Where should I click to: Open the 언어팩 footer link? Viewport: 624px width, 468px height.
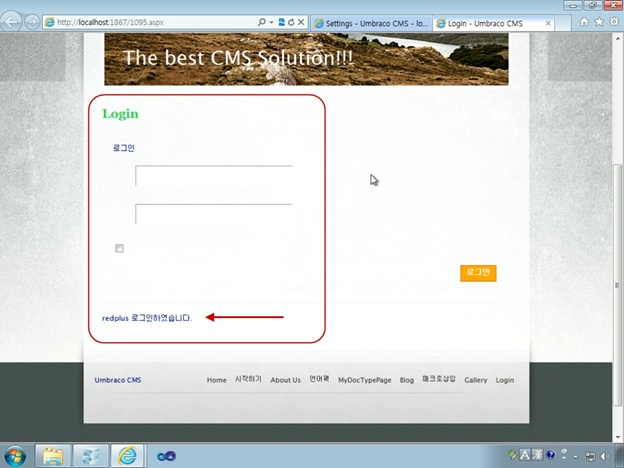pyautogui.click(x=319, y=379)
